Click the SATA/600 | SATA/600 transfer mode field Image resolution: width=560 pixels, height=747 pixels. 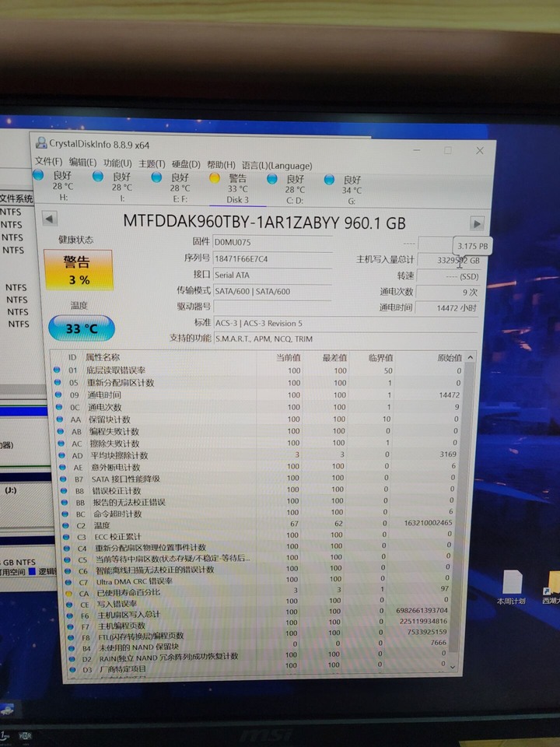(272, 291)
